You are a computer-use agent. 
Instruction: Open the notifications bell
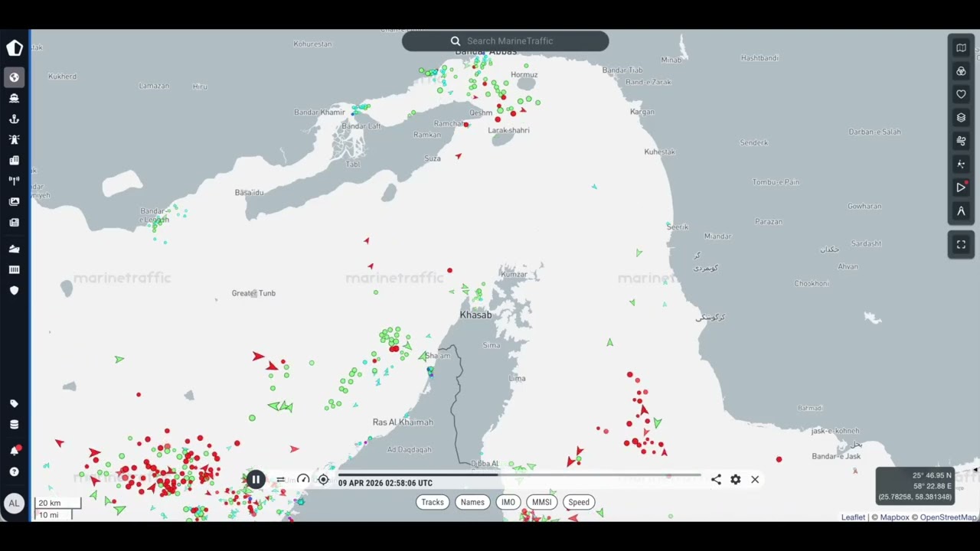click(x=14, y=450)
